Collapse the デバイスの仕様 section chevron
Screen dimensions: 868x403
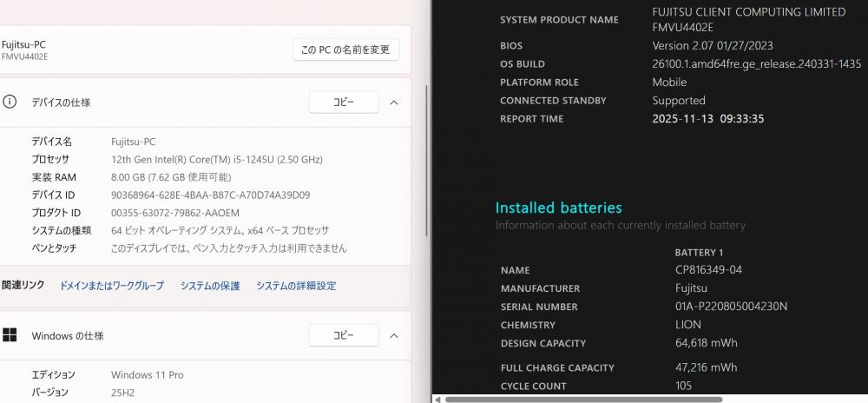tap(394, 102)
